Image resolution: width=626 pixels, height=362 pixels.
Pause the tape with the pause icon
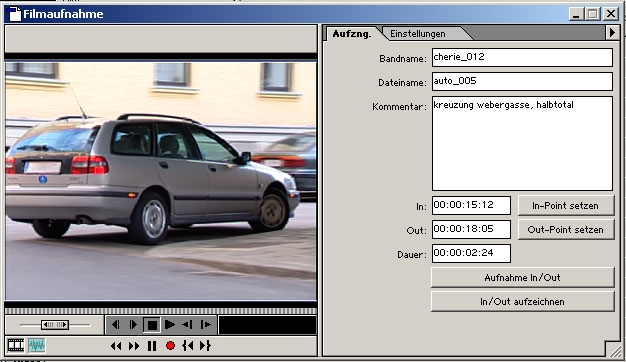tap(152, 346)
